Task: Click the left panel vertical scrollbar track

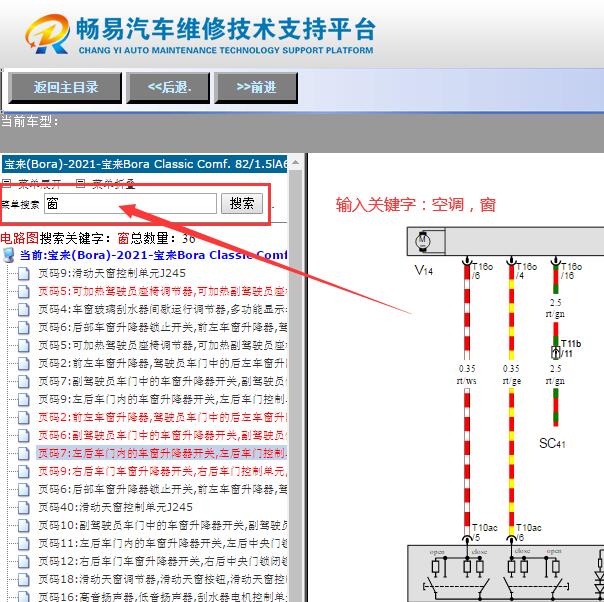Action: [295, 385]
